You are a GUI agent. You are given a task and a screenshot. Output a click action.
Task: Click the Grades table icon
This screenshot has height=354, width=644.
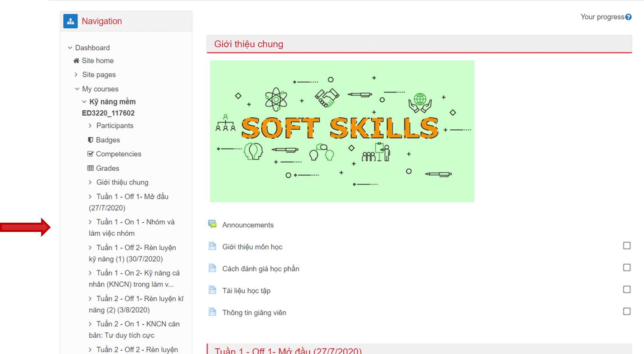point(91,168)
